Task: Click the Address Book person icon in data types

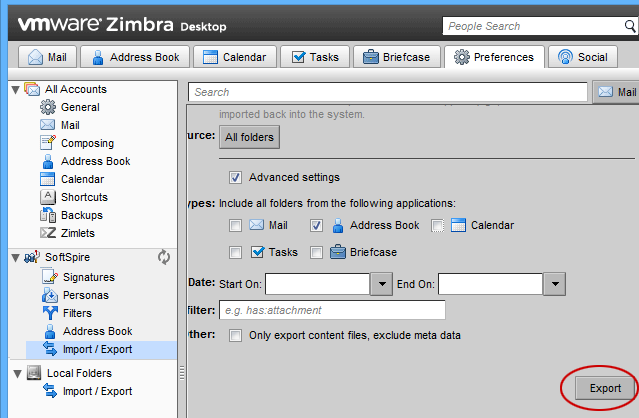Action: (338, 225)
